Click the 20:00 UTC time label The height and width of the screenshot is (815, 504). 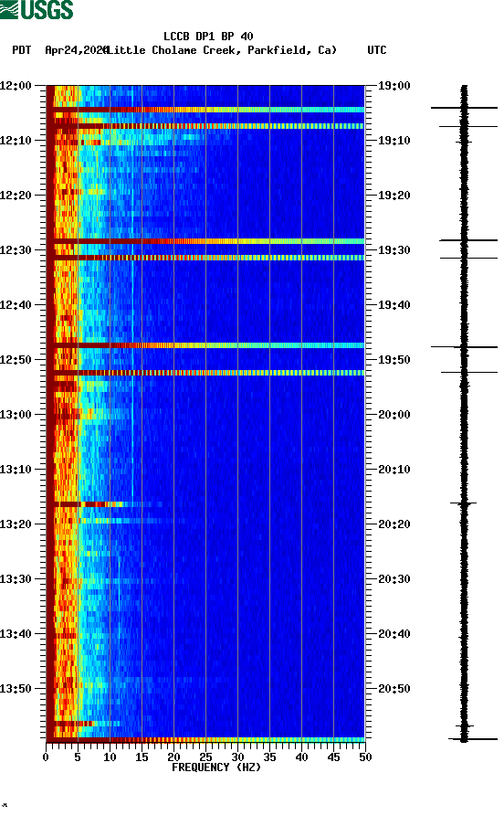point(394,415)
